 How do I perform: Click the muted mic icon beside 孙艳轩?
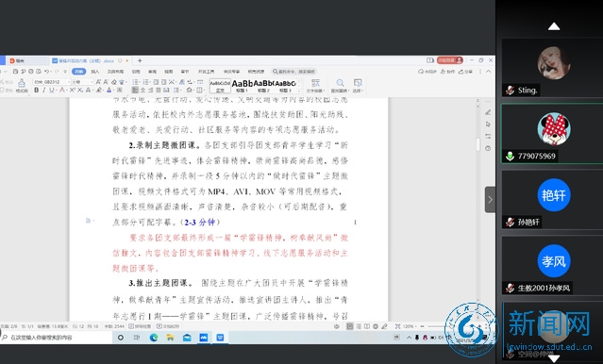click(x=510, y=222)
